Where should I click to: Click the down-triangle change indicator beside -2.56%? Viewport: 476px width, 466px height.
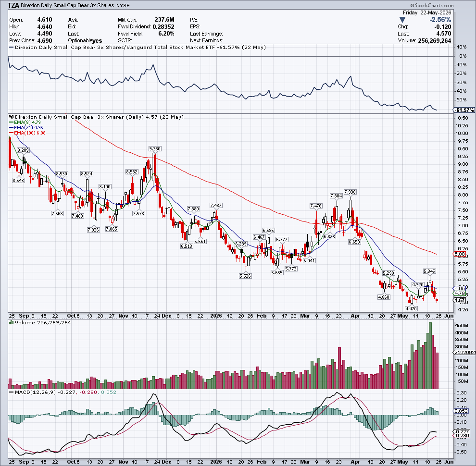coord(402,20)
